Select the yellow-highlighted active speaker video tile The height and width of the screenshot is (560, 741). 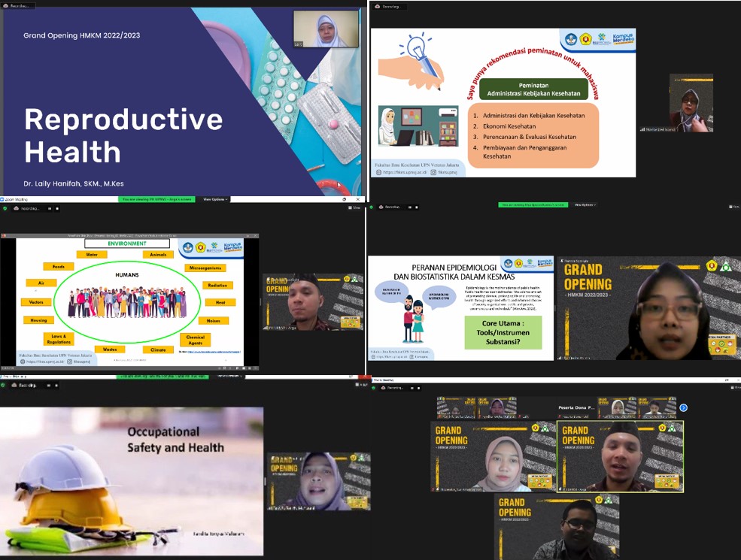[x=620, y=456]
